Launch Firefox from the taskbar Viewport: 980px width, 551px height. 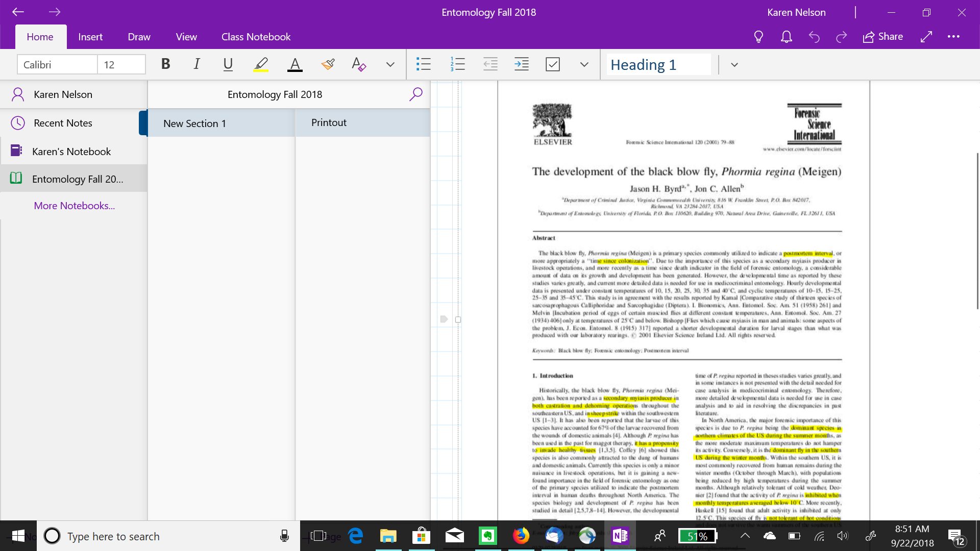tap(521, 536)
